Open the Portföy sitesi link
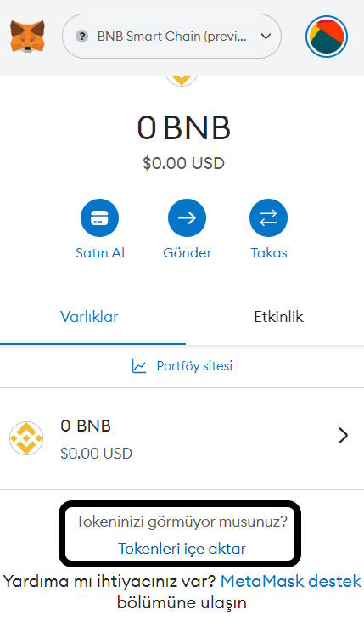364x632 pixels. pyautogui.click(x=194, y=366)
